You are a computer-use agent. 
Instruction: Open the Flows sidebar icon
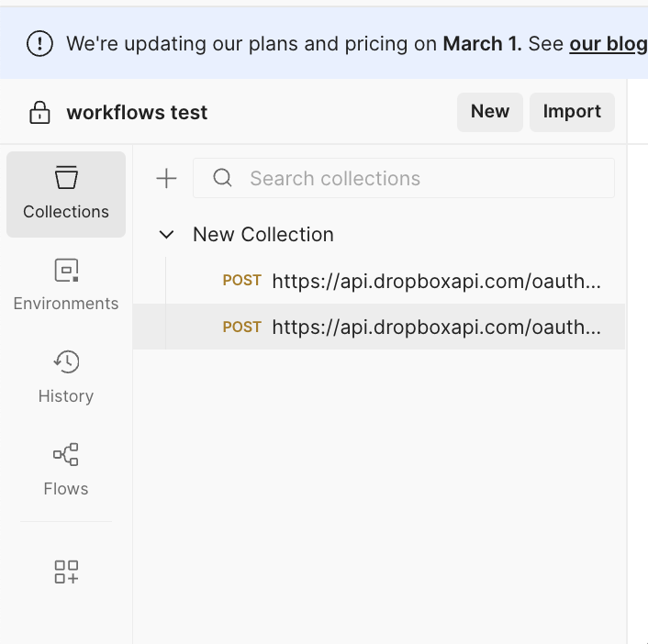click(x=66, y=454)
